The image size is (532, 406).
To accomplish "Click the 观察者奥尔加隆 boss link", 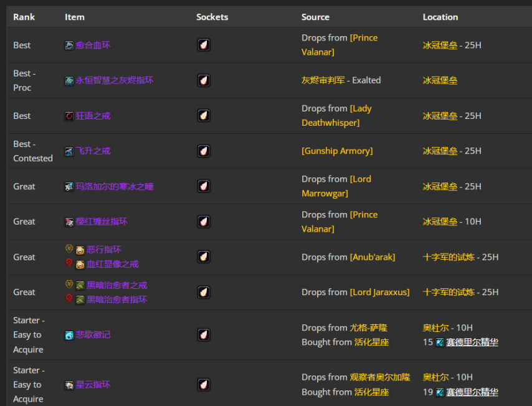I will [380, 377].
